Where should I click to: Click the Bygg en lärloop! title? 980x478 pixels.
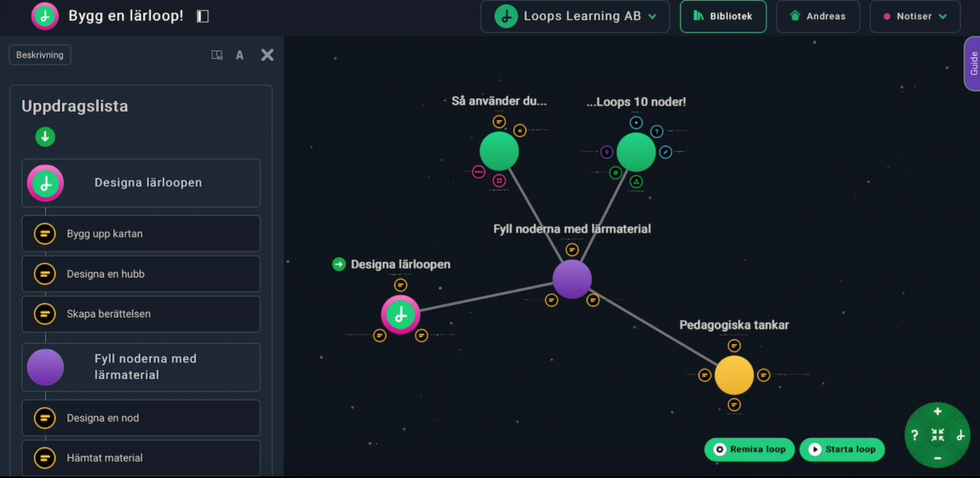point(126,16)
